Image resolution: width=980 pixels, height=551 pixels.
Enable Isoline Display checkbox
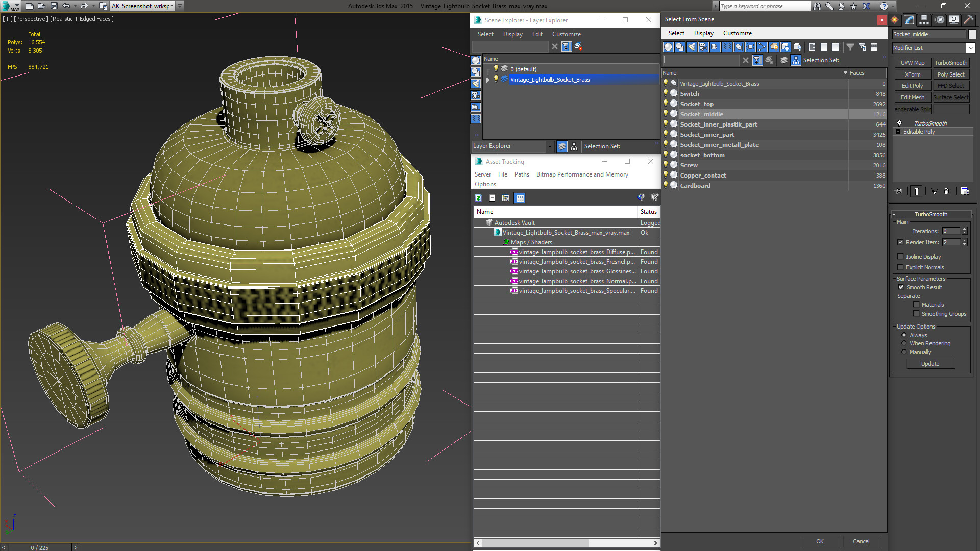[901, 257]
